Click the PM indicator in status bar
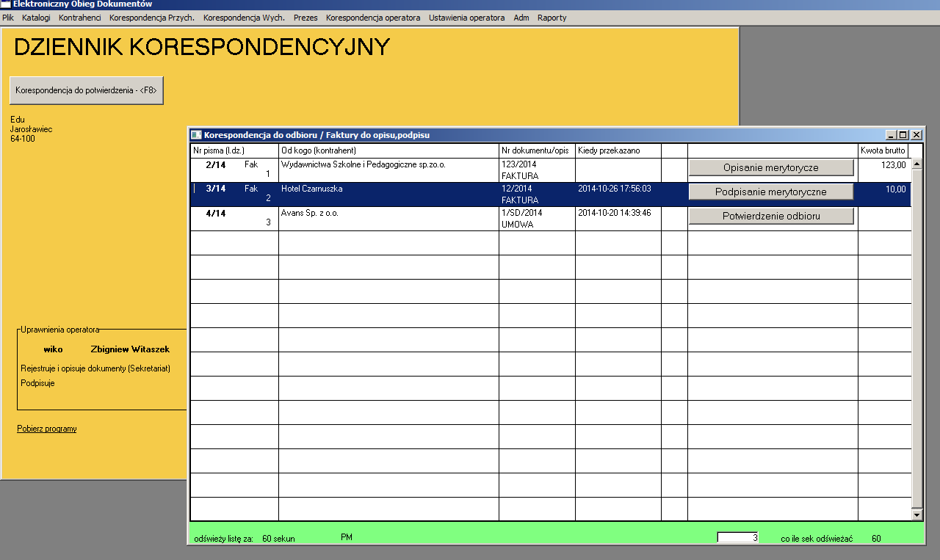 coord(347,538)
